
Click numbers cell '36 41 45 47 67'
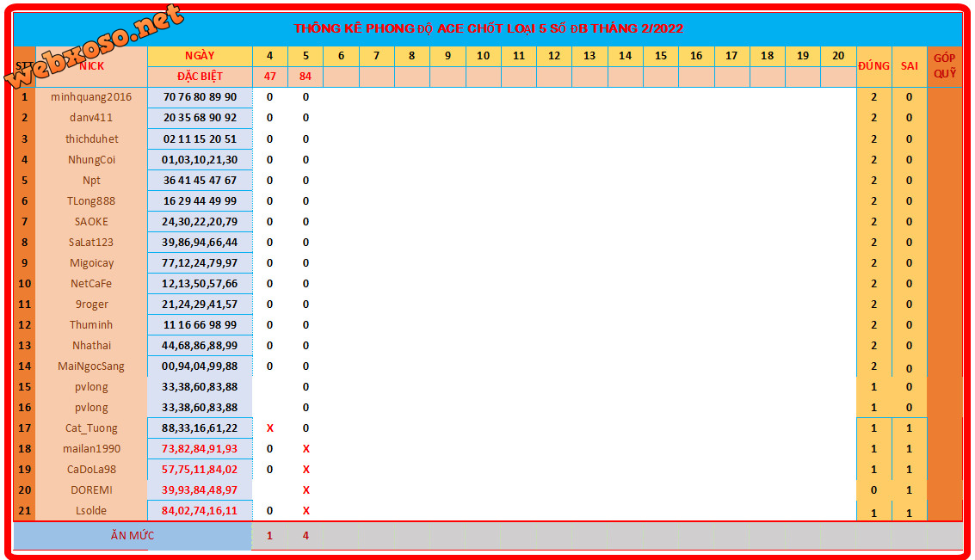coord(200,181)
